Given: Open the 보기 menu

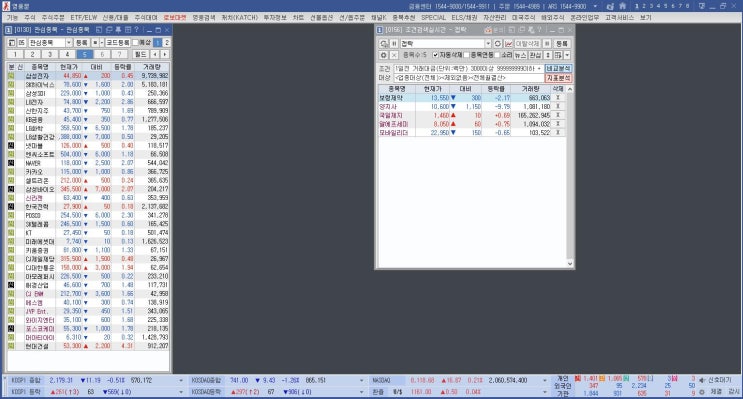Looking at the screenshot, I should point(645,18).
